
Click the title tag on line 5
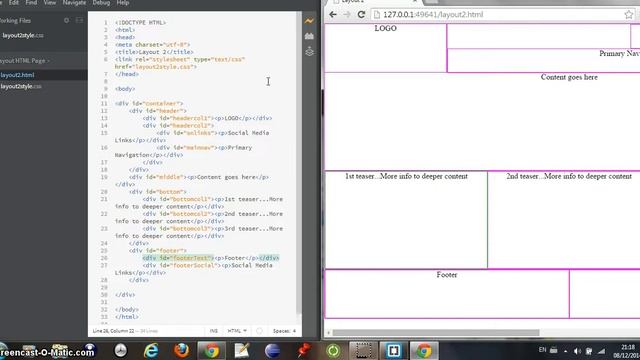click(x=154, y=52)
